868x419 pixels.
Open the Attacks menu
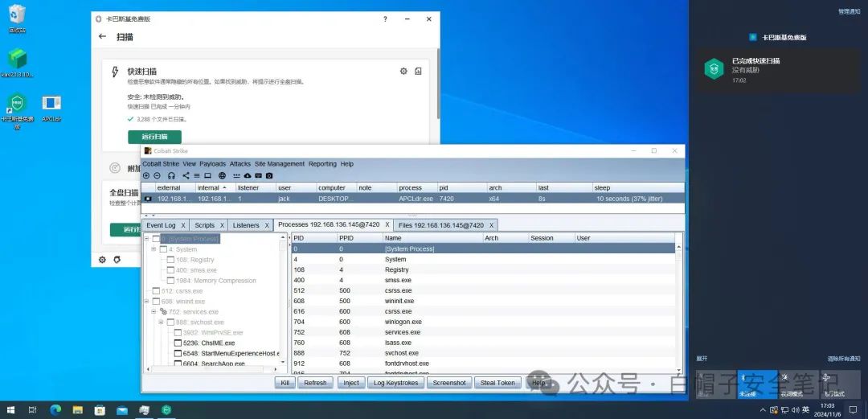[240, 164]
